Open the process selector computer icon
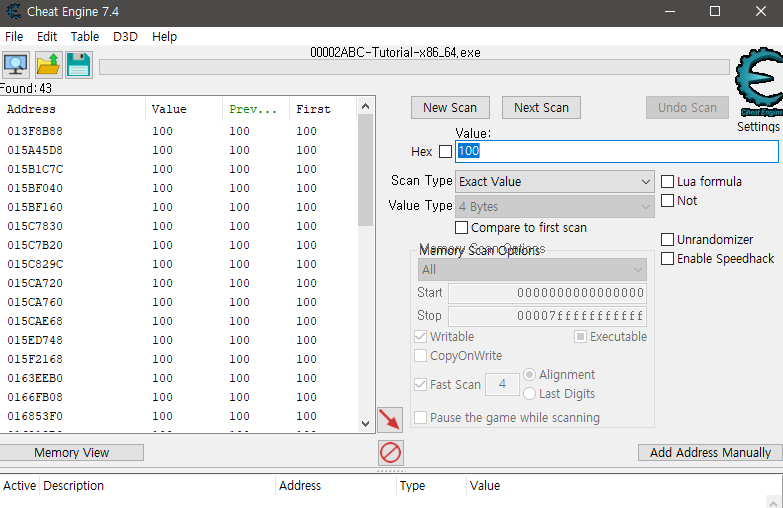The width and height of the screenshot is (783, 508). tap(15, 65)
